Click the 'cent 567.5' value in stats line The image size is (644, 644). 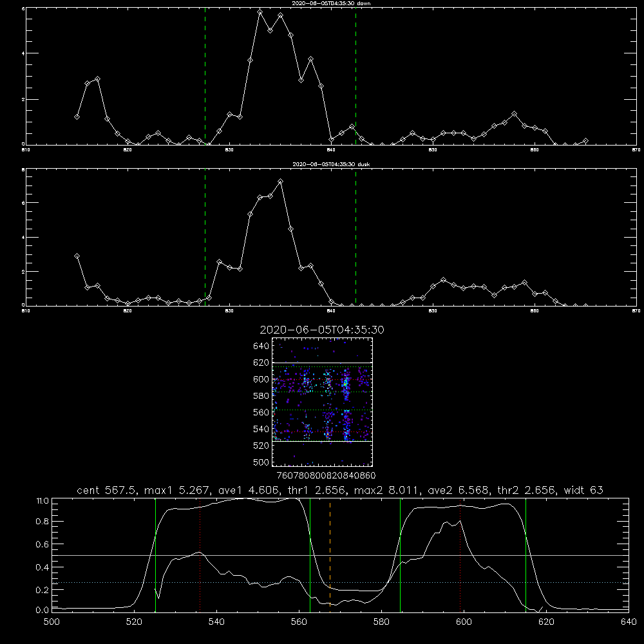107,490
